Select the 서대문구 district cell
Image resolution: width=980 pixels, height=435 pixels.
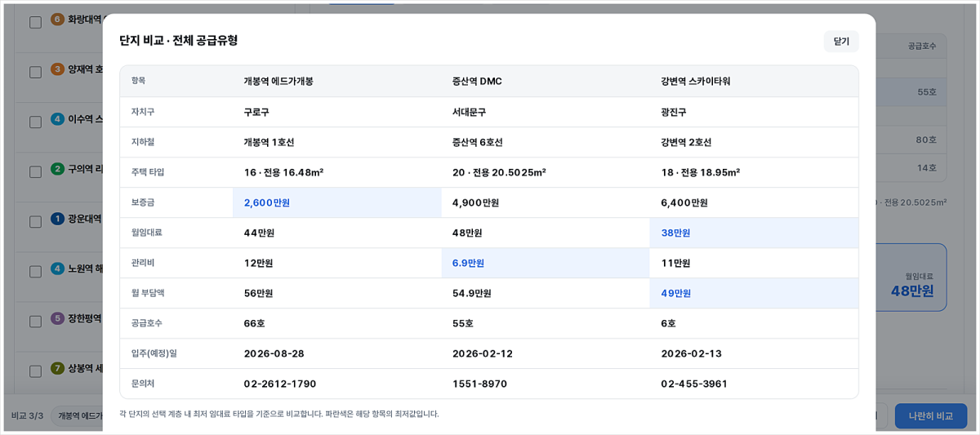(x=469, y=112)
